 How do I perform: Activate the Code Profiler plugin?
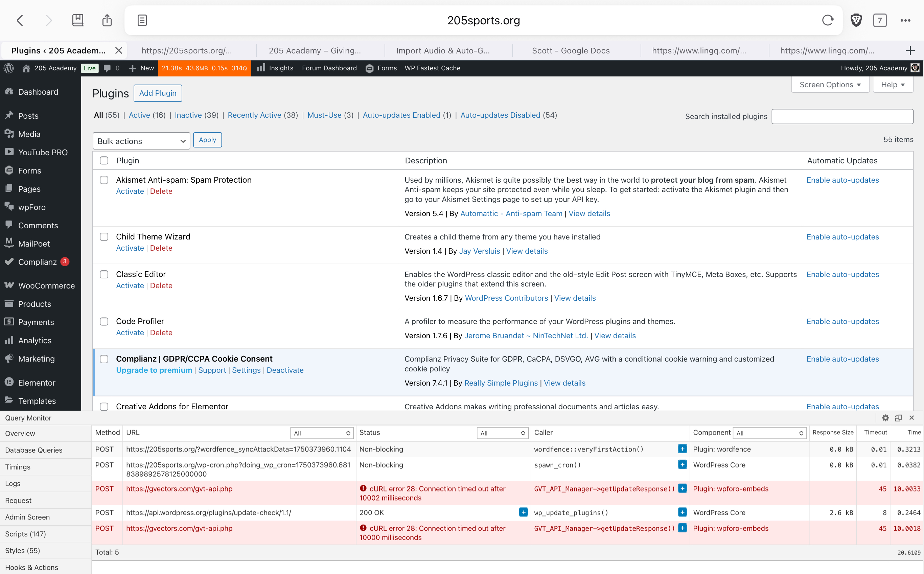[130, 332]
